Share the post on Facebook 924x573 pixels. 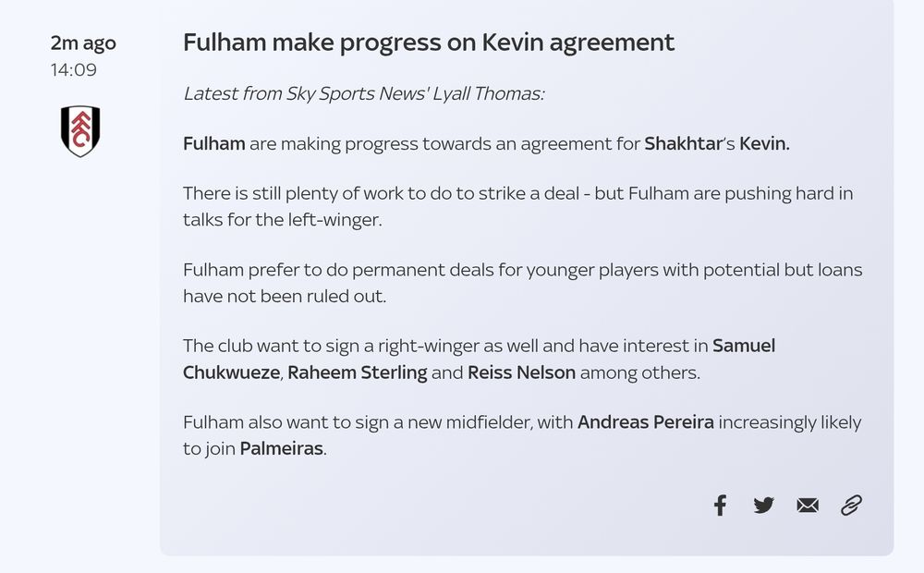tap(720, 506)
